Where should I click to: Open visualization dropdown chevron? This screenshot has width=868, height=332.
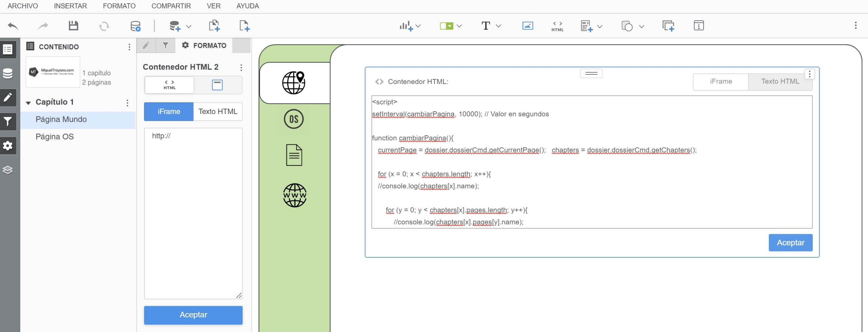pyautogui.click(x=418, y=26)
